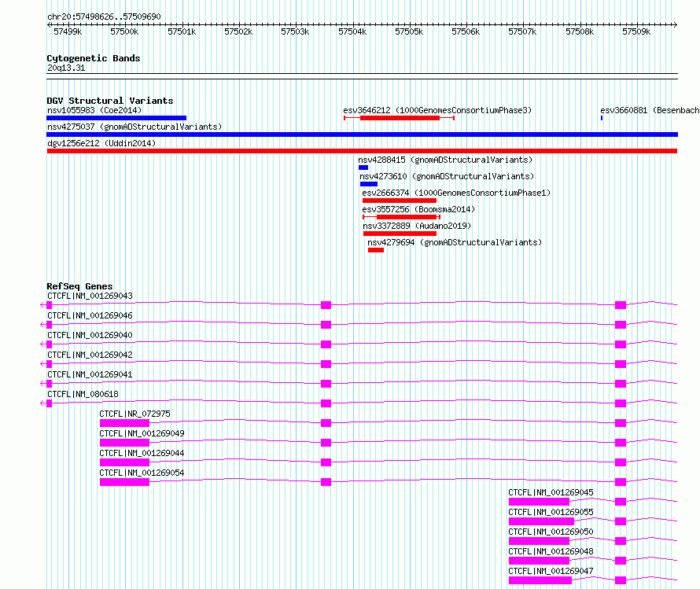Open CTCFL|NM_001269049 transcript label

pyautogui.click(x=142, y=433)
